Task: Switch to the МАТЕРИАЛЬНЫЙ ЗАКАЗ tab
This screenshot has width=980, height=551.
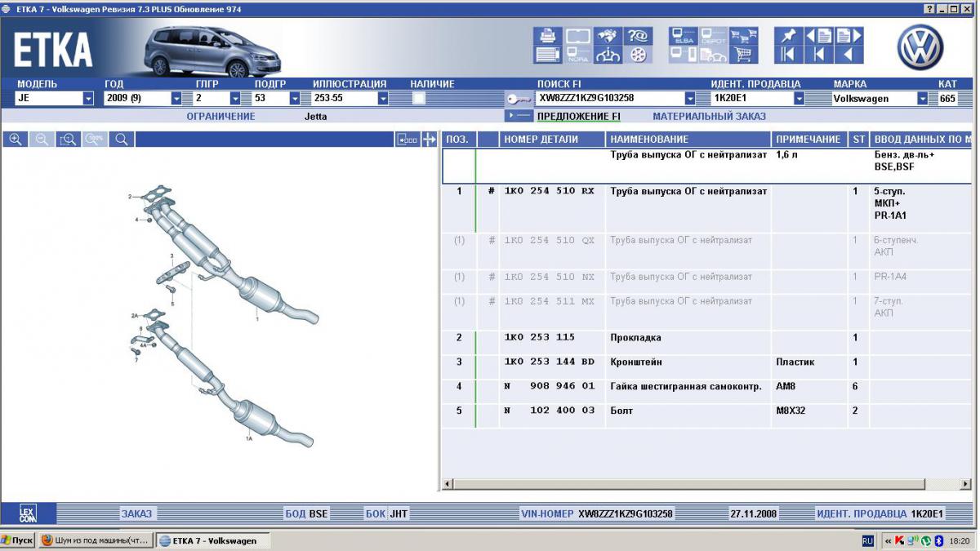Action: 709,117
